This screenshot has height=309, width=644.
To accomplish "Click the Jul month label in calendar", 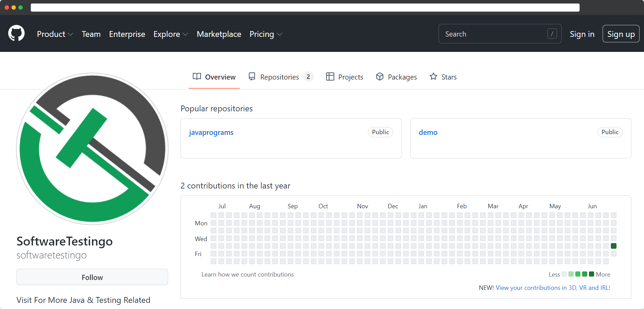I will tap(222, 206).
